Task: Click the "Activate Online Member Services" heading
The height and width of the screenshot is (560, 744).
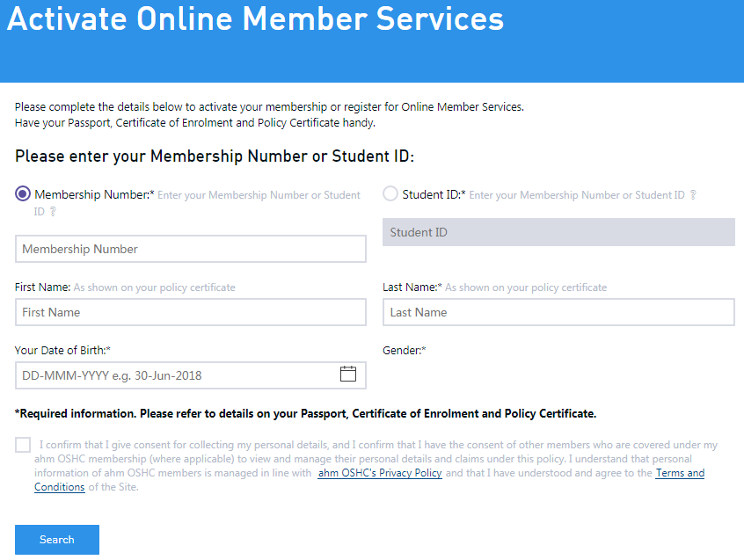Action: coord(255,19)
